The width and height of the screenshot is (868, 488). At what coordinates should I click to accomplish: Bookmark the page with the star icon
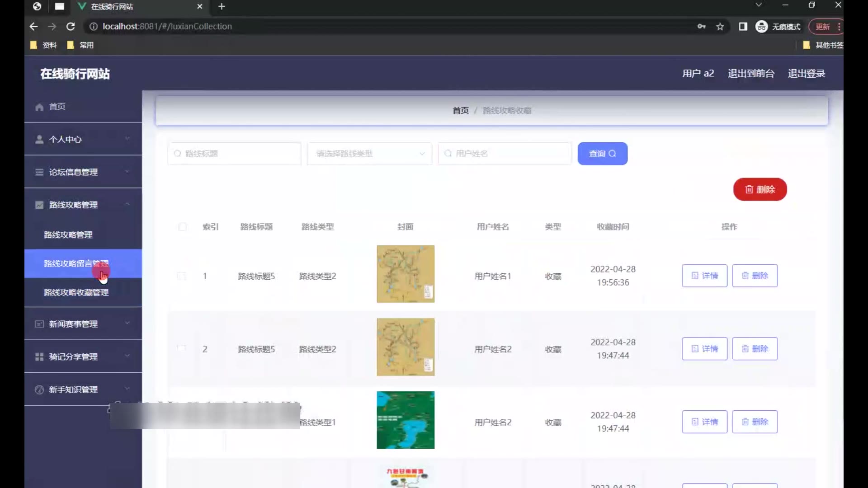[720, 27]
